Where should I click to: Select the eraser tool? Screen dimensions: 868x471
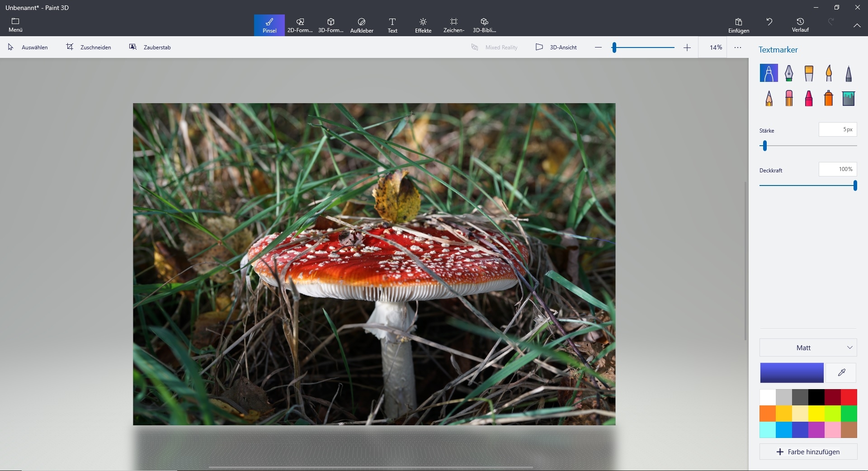point(789,98)
